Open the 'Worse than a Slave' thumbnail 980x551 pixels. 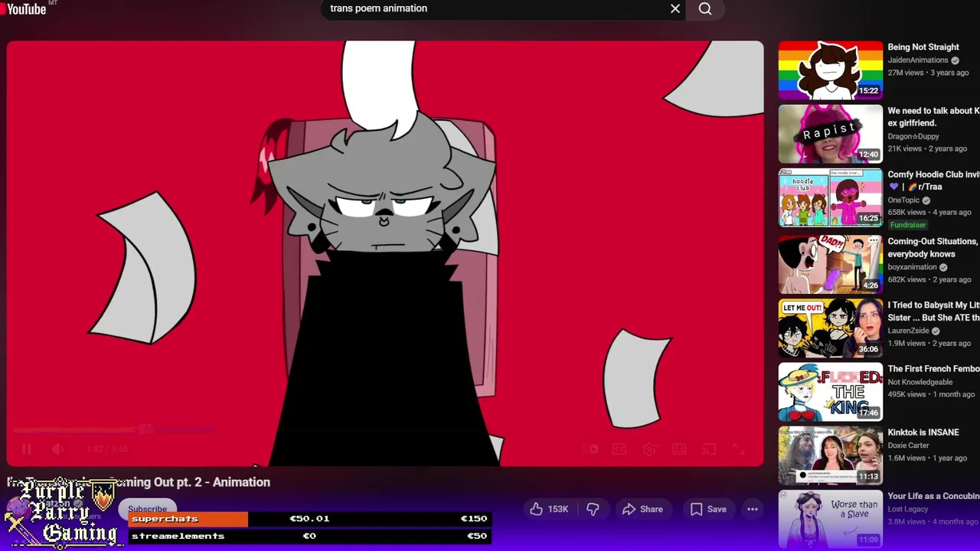pos(831,518)
